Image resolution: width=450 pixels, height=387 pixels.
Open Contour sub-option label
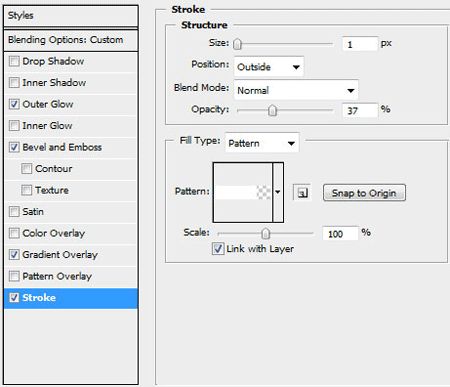pyautogui.click(x=54, y=169)
